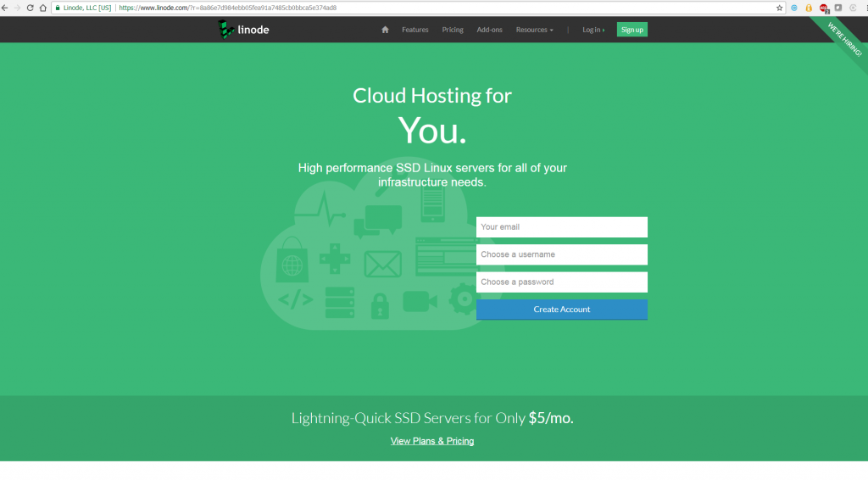Screen dimensions: 868x480
Task: Open the red adblock extension icon
Action: coord(824,8)
